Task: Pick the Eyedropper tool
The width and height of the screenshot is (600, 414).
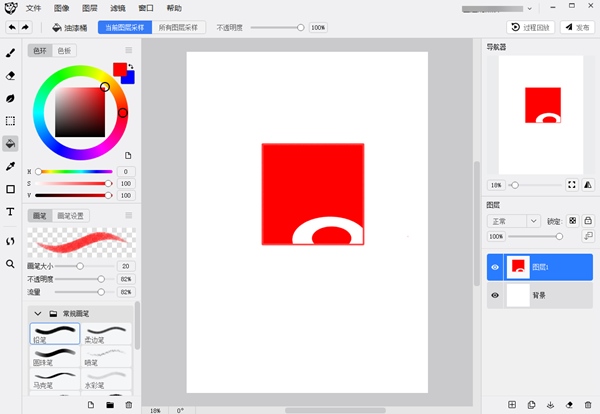Action: [10, 166]
